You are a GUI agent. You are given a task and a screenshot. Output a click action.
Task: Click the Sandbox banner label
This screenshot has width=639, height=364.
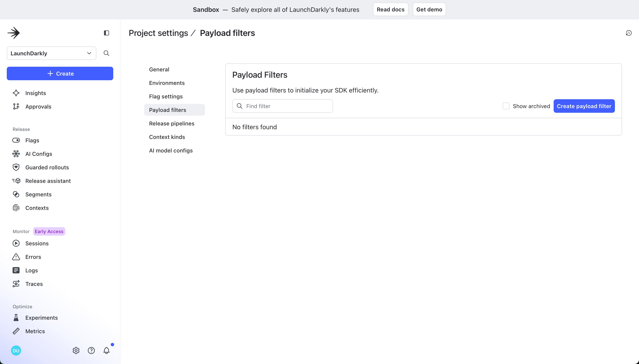[206, 10]
